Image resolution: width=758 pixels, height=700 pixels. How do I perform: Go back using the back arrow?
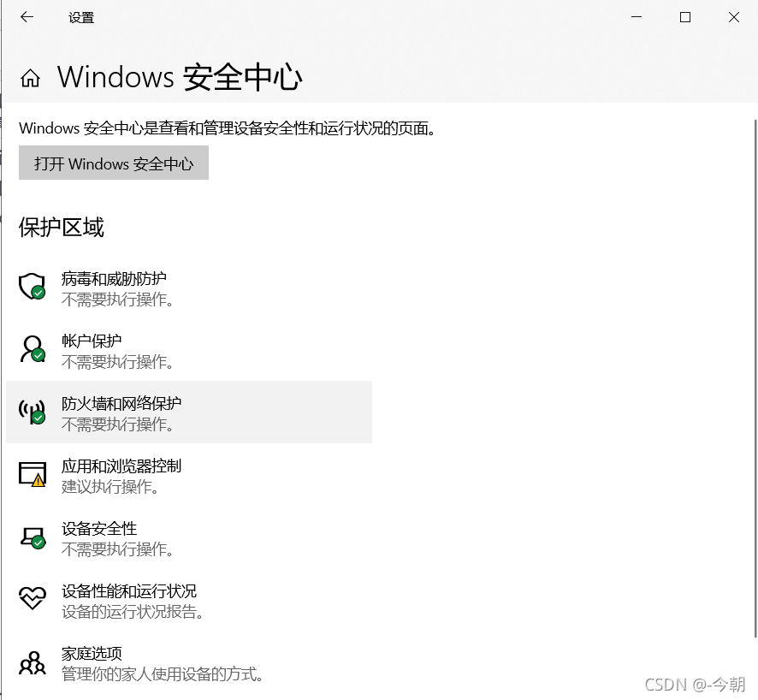pyautogui.click(x=27, y=17)
